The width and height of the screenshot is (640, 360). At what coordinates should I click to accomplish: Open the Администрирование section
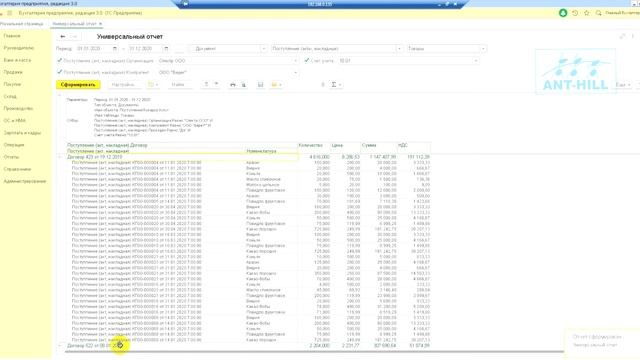pyautogui.click(x=25, y=181)
